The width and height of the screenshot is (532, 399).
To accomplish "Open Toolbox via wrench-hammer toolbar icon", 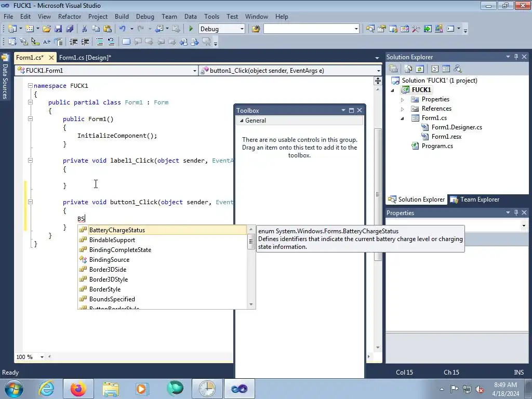I will pos(416,29).
